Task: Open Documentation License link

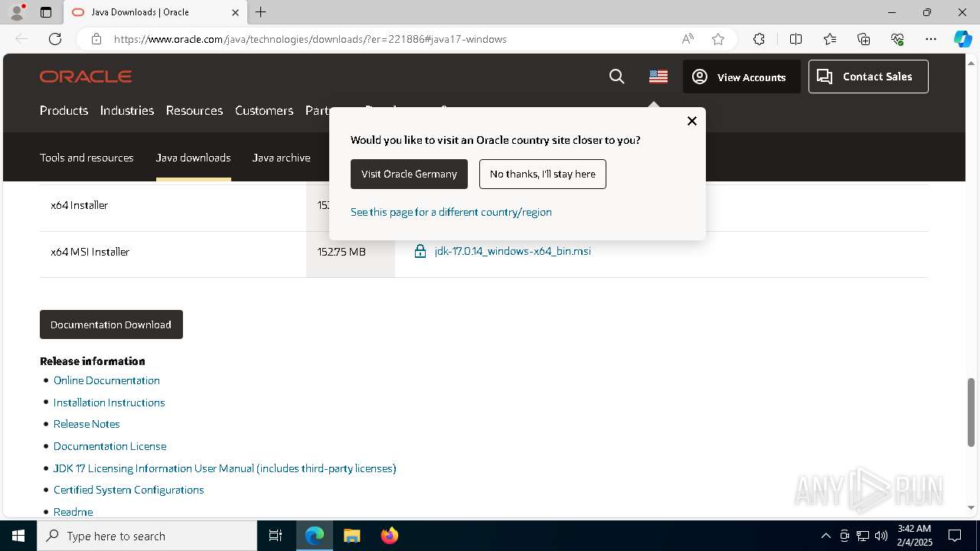Action: coord(109,446)
